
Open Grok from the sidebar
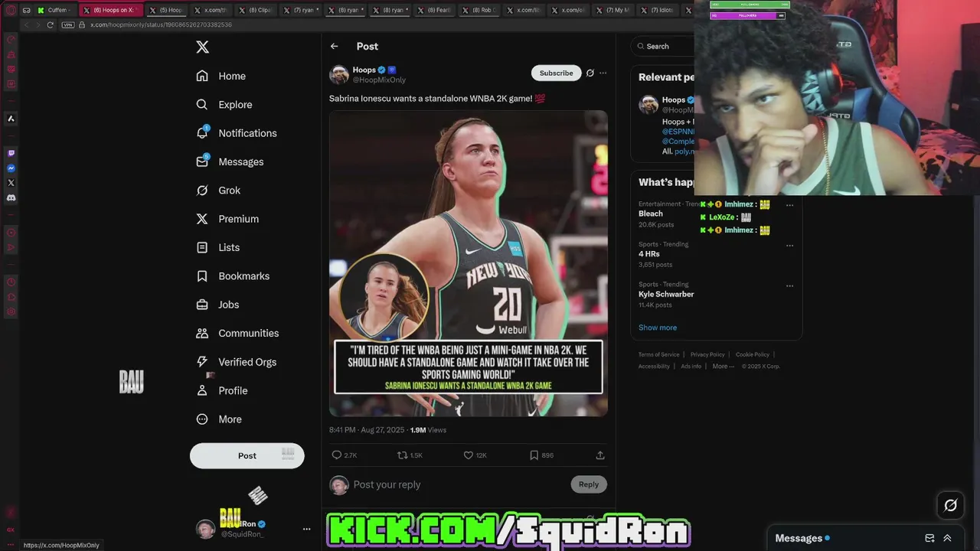(x=218, y=191)
